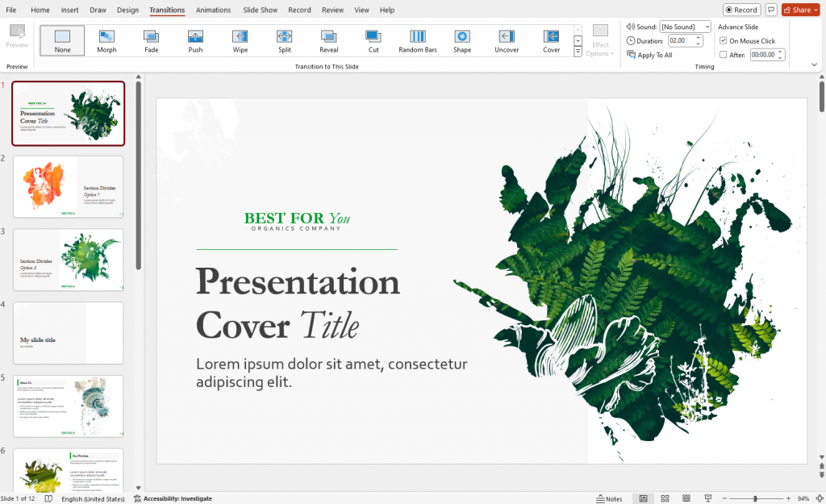
Task: Click the spell check book icon
Action: [x=48, y=498]
